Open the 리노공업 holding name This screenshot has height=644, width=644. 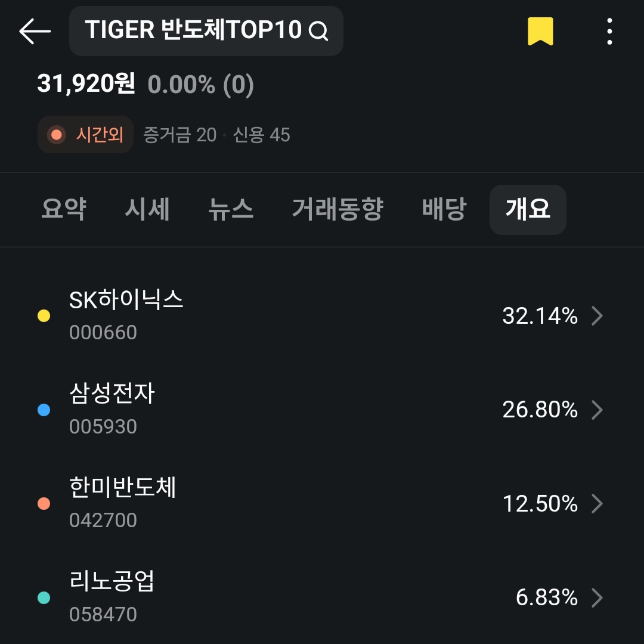112,581
